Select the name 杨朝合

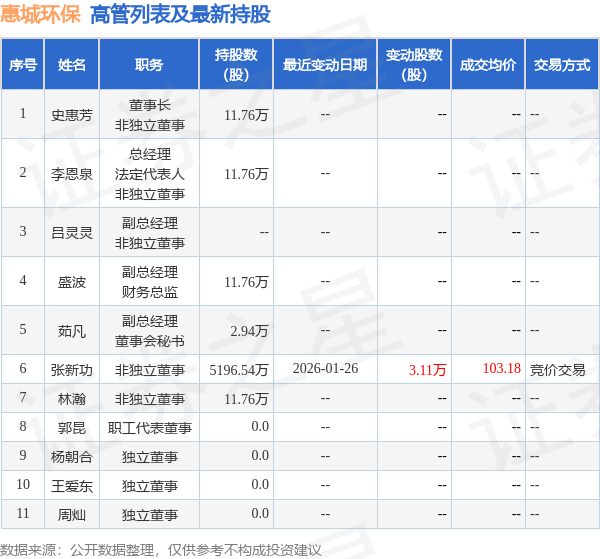[x=72, y=457]
